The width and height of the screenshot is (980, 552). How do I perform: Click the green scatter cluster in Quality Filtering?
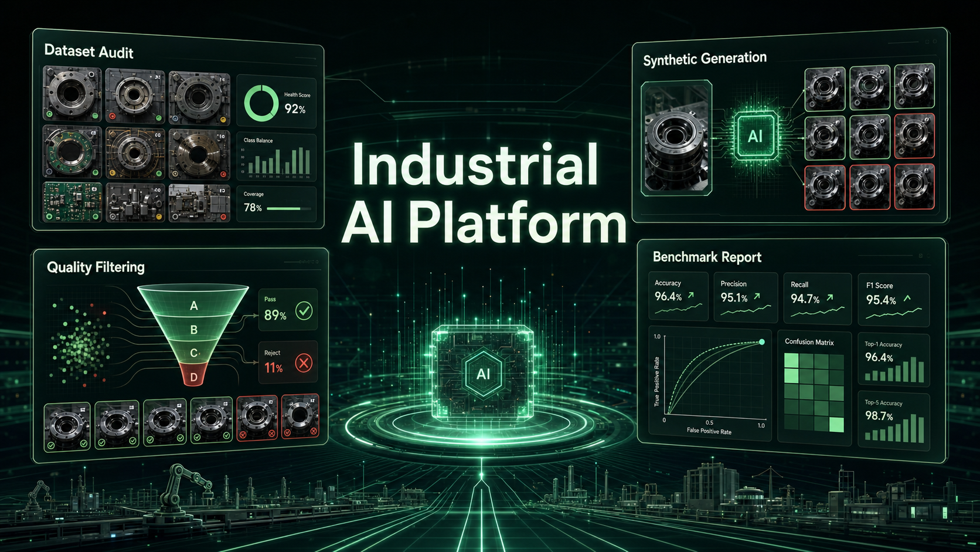pos(80,345)
